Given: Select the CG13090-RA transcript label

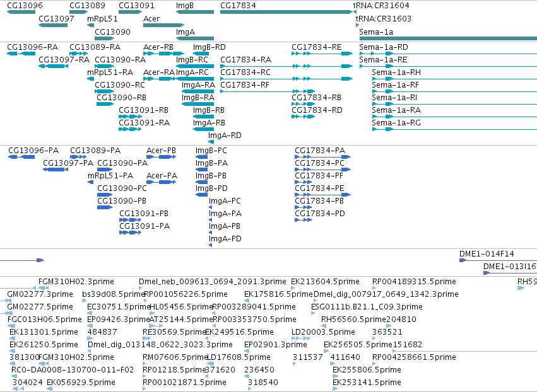Looking at the screenshot, I should point(120,59).
